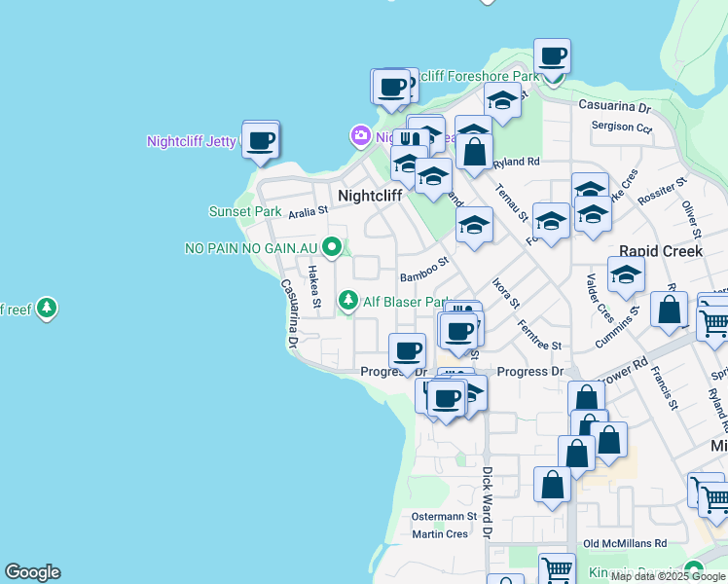Viewport: 728px width, 584px height.
Task: Open the coffee cup marker on Progress Dr label
Action: click(407, 354)
